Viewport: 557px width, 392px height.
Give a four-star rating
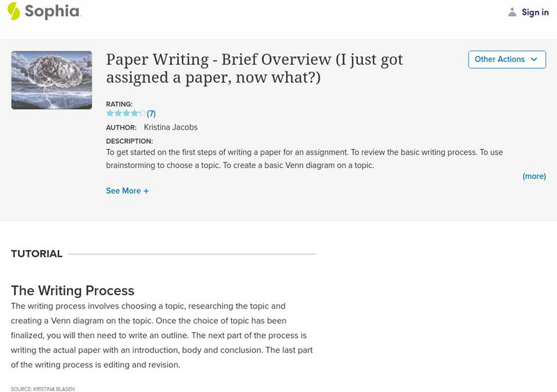(134, 113)
